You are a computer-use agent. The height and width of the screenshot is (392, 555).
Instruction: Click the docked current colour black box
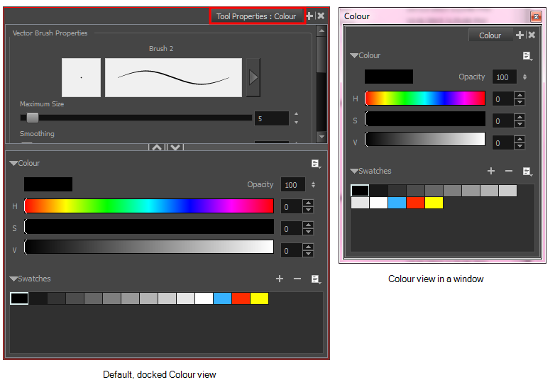[48, 184]
